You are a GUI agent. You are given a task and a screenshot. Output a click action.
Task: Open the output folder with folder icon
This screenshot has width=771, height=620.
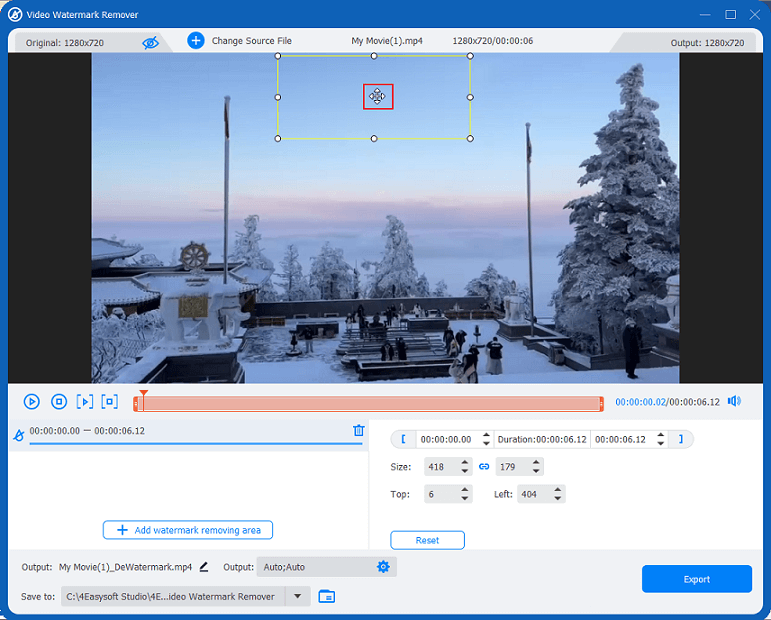click(x=326, y=596)
